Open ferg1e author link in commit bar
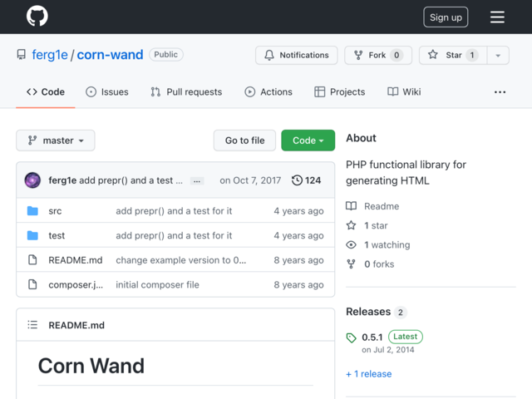This screenshot has width=532, height=399. tap(62, 180)
